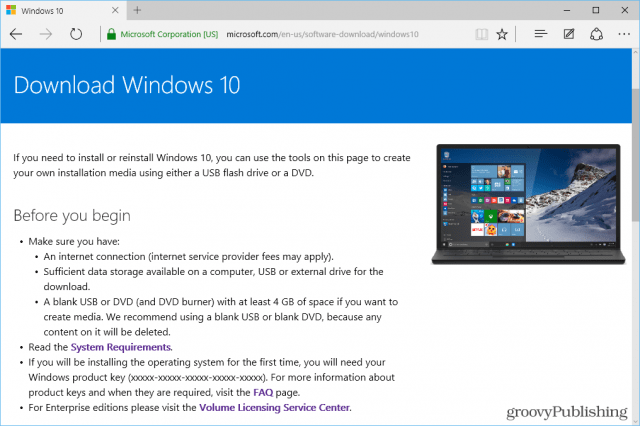The image size is (640, 426).
Task: Click the Windows logo tab favicon
Action: (x=11, y=10)
